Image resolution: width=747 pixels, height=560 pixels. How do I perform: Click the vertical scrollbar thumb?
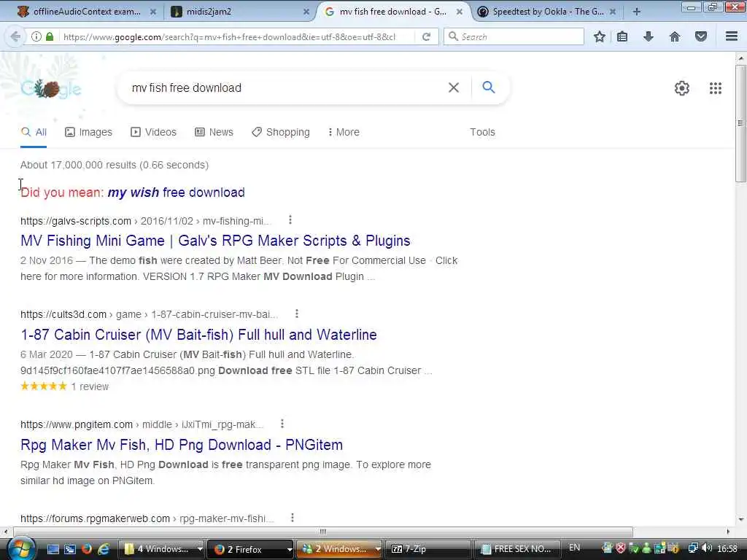point(740,122)
